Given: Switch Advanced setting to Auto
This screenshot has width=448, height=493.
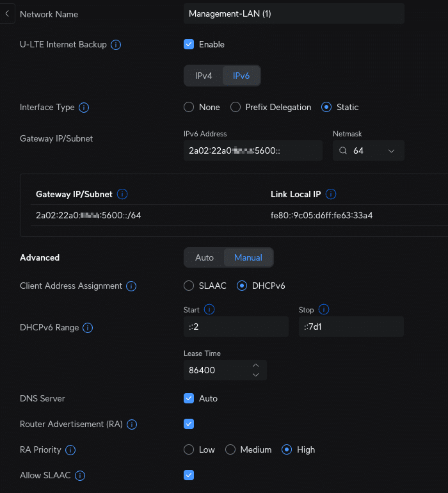Looking at the screenshot, I should click(x=204, y=257).
